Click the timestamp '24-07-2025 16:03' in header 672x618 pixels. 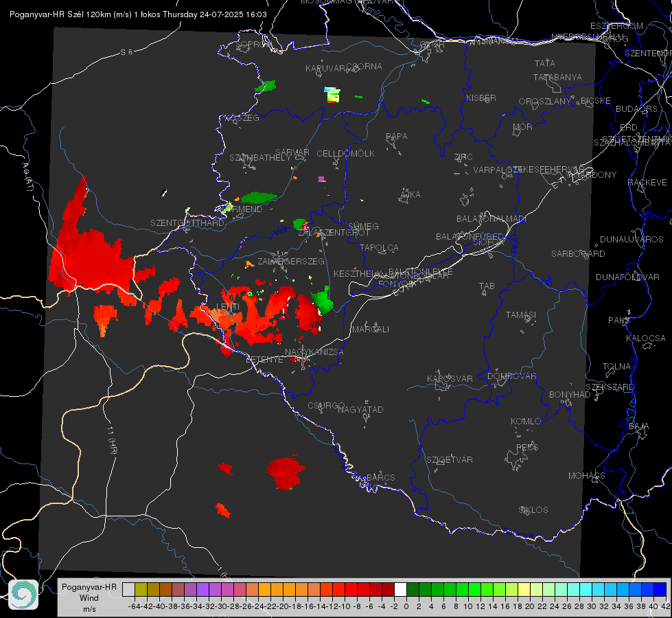click(x=233, y=14)
